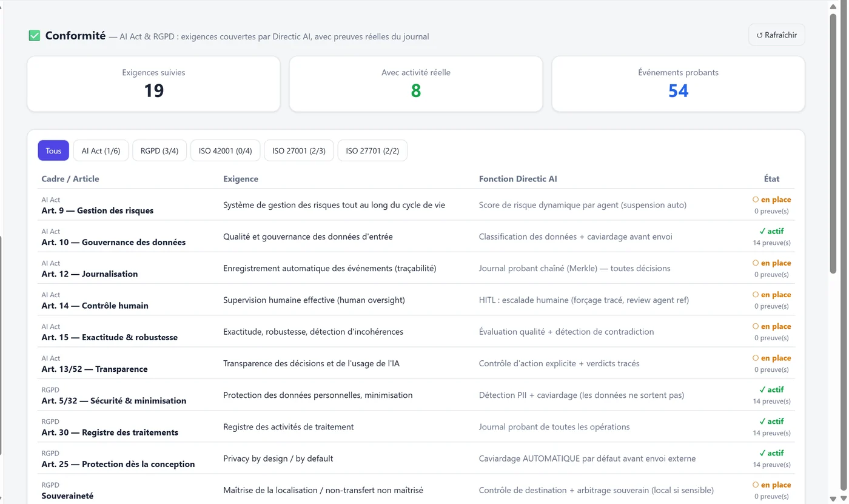Click the Exigences suivies 19 card

tap(153, 84)
